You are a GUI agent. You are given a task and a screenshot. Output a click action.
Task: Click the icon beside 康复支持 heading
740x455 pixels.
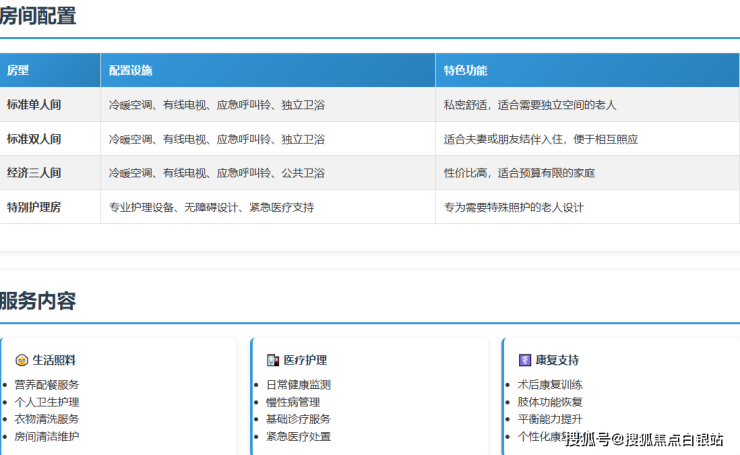pyautogui.click(x=525, y=360)
